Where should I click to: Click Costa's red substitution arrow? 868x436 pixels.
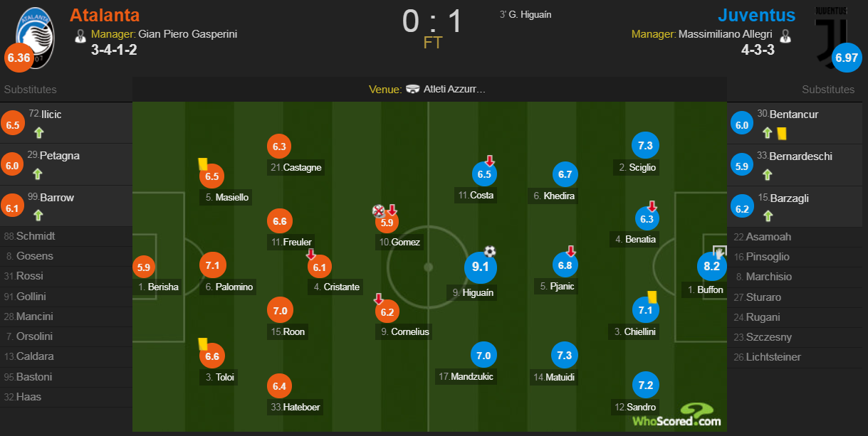tap(490, 161)
